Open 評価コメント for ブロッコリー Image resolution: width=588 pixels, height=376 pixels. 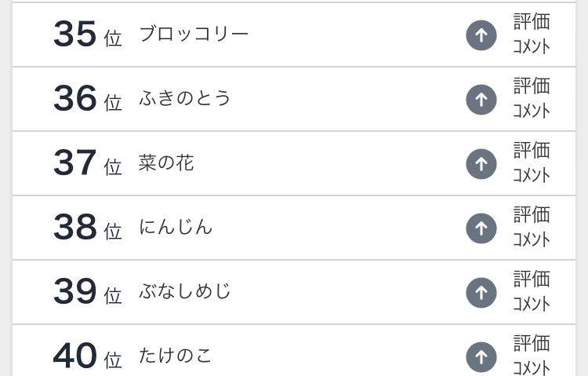532,34
